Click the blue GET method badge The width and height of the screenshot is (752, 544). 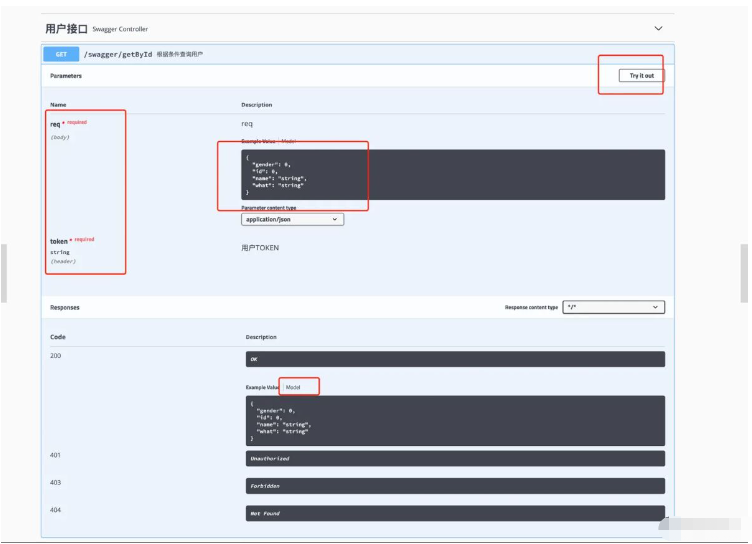61,54
